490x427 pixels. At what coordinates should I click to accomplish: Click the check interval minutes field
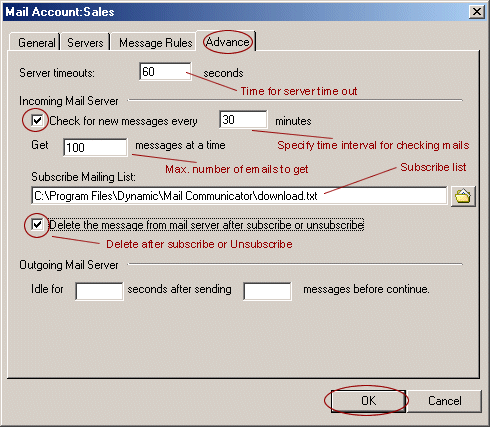click(243, 119)
